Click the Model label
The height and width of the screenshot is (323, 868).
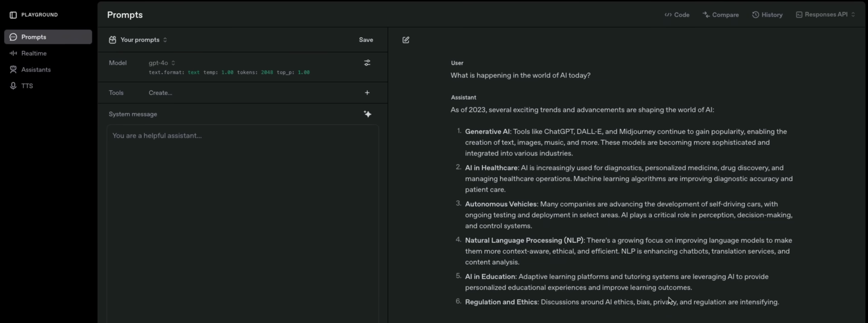pyautogui.click(x=118, y=63)
